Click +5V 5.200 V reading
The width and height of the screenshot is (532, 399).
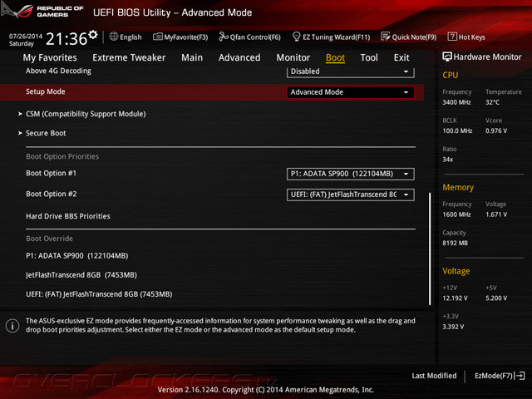tap(496, 298)
